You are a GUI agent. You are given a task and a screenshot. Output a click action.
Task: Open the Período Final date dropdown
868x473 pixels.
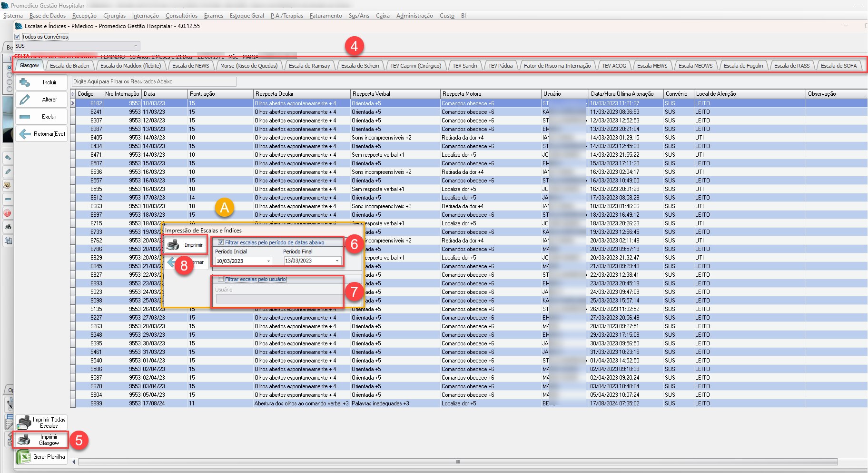click(337, 261)
